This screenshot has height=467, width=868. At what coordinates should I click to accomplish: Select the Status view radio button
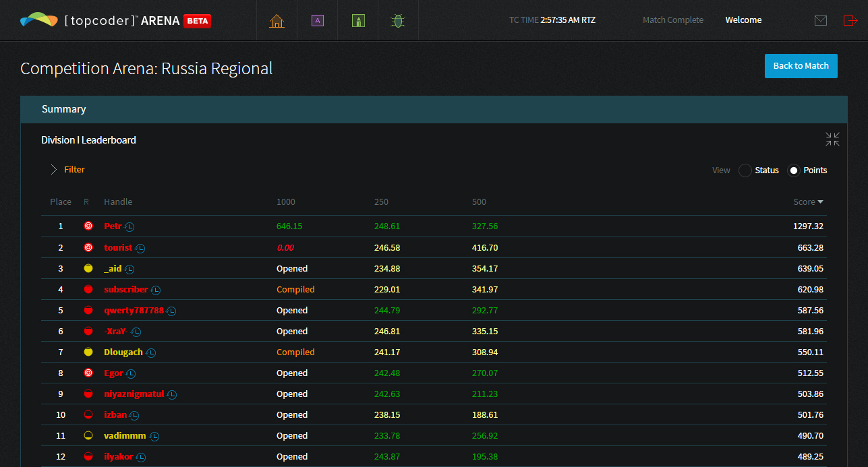(x=745, y=170)
